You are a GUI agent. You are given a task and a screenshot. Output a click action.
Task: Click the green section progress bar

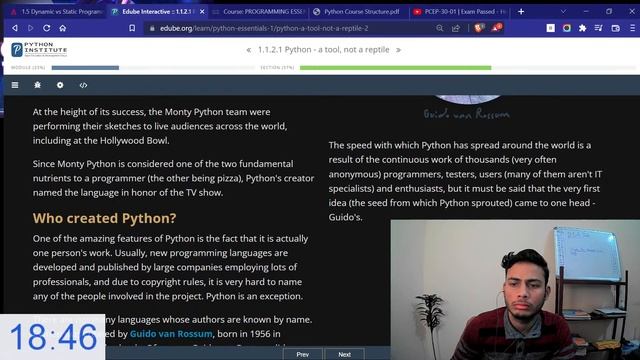tap(395, 68)
